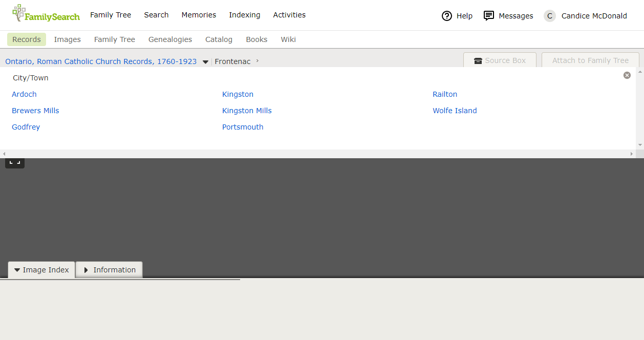Click the FamilySearch tree logo
644x340 pixels.
click(x=19, y=13)
